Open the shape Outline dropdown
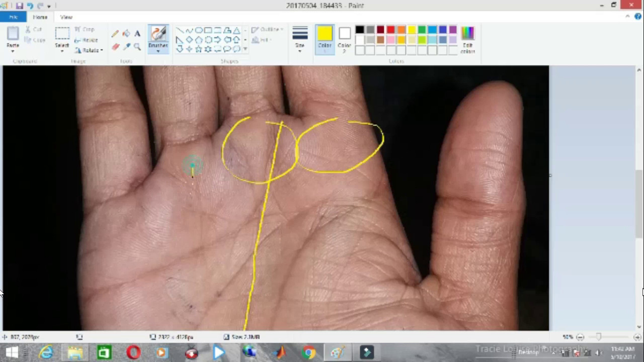 coord(267,30)
